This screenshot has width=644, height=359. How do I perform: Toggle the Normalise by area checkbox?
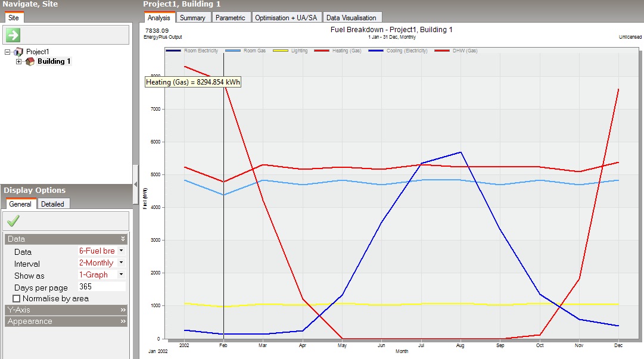pos(17,299)
